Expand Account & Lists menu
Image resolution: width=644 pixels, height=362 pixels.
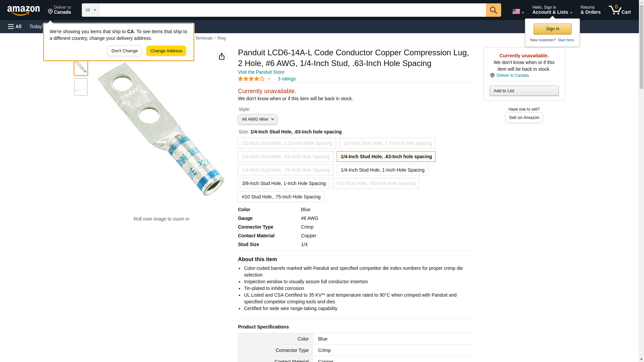click(552, 10)
